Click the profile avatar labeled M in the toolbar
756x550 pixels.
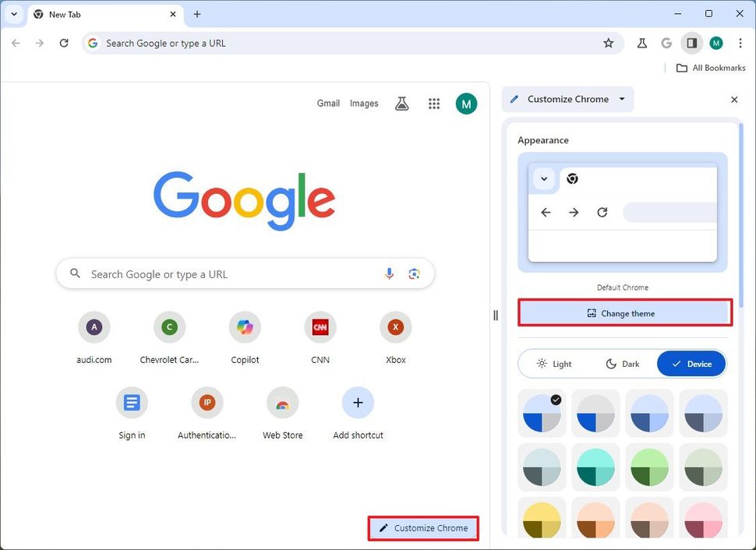pos(715,43)
